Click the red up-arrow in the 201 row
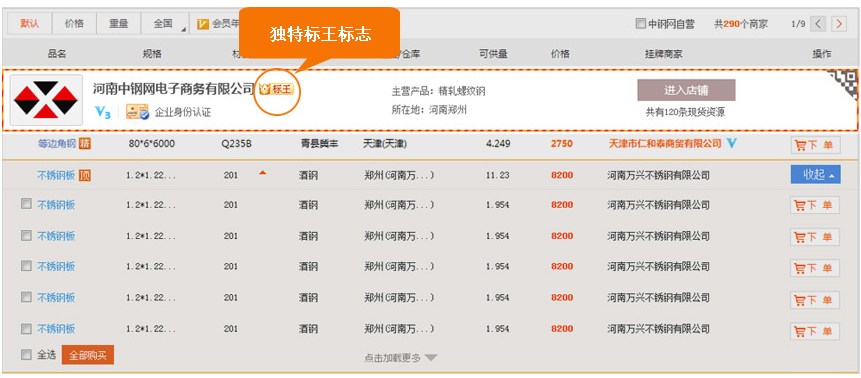Screen dimensions: 861x378 pos(262,173)
